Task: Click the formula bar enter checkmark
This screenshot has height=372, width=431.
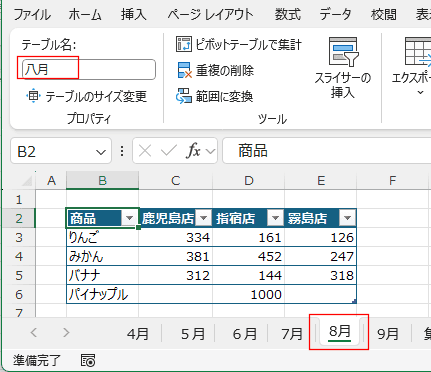Action: tap(168, 151)
